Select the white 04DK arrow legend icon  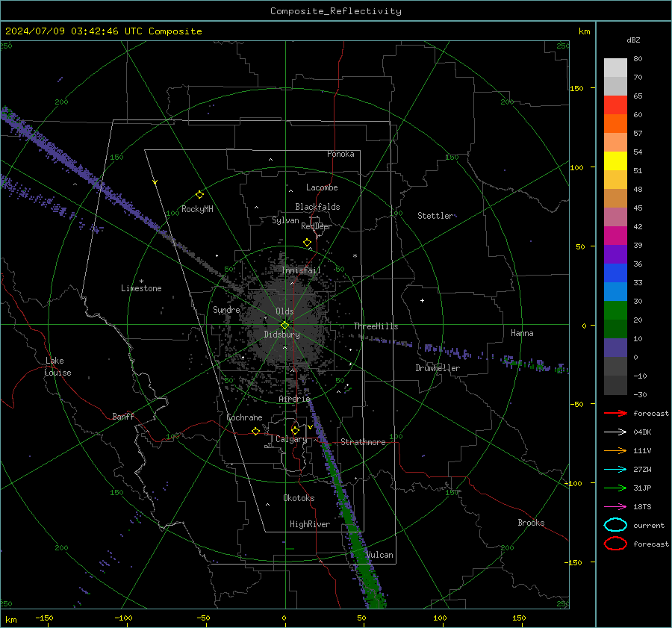click(615, 432)
